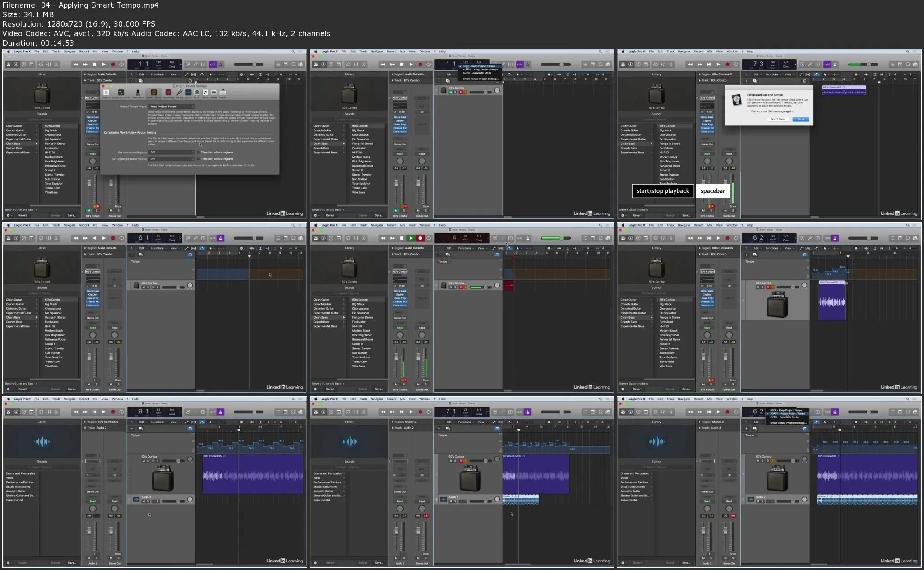The height and width of the screenshot is (570, 924).
Task: Click Stereo Out slot in top-left frame
Action: point(92,144)
